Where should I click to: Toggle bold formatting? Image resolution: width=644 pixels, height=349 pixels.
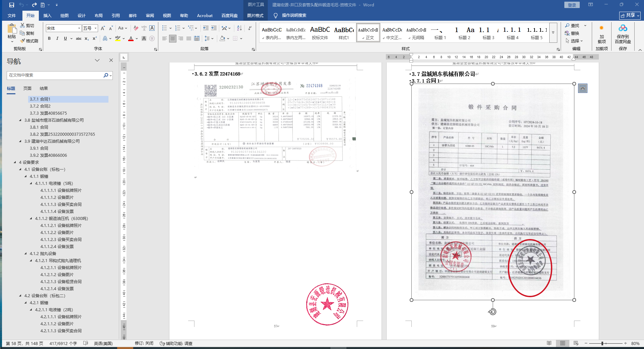pyautogui.click(x=49, y=38)
